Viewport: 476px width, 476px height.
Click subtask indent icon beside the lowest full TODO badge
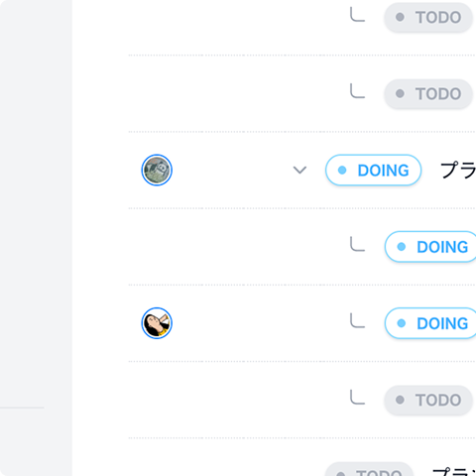click(358, 398)
